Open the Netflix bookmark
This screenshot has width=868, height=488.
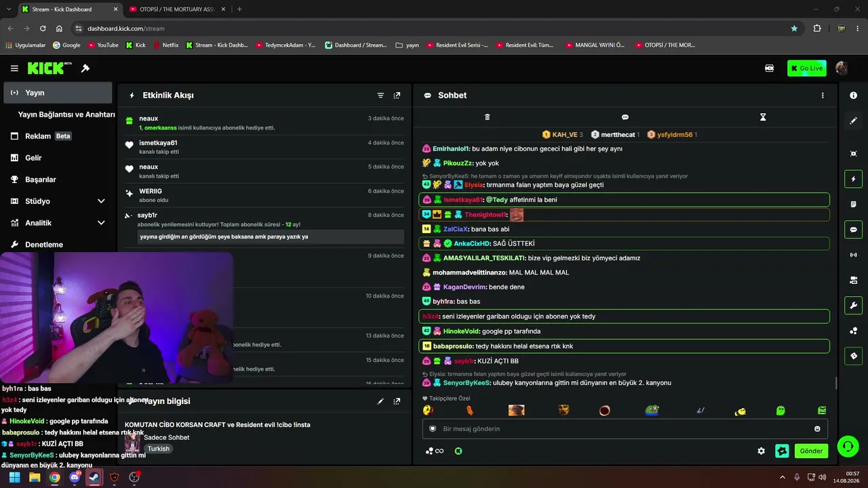click(165, 45)
